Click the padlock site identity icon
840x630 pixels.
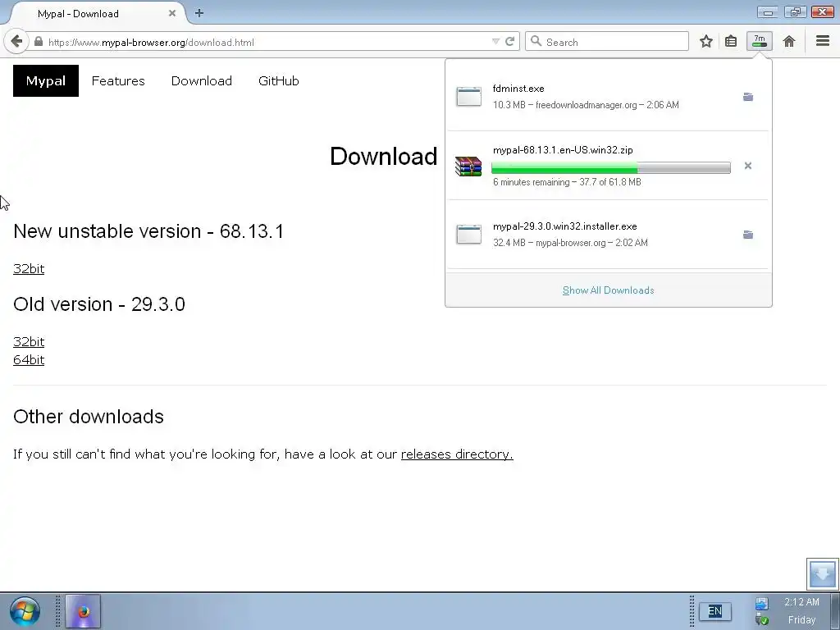[39, 42]
